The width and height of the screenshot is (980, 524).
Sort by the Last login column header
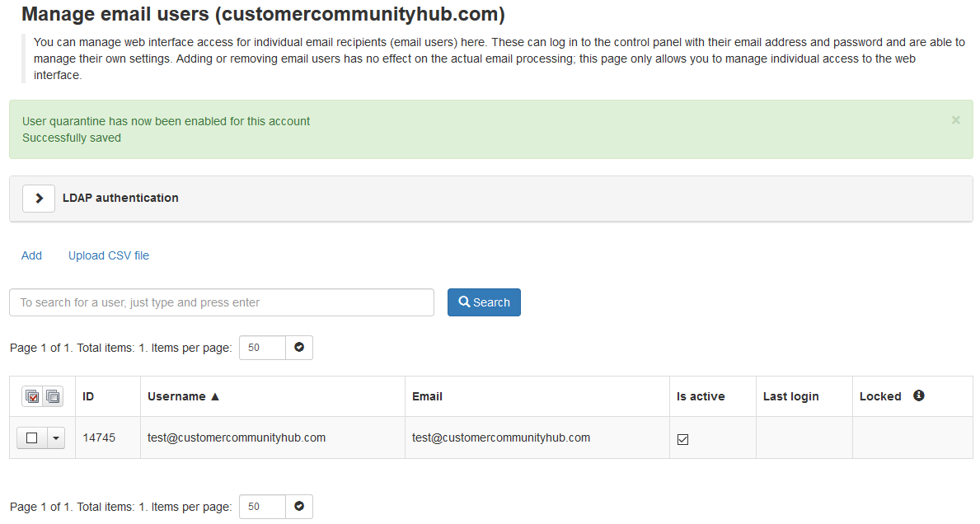tap(790, 396)
